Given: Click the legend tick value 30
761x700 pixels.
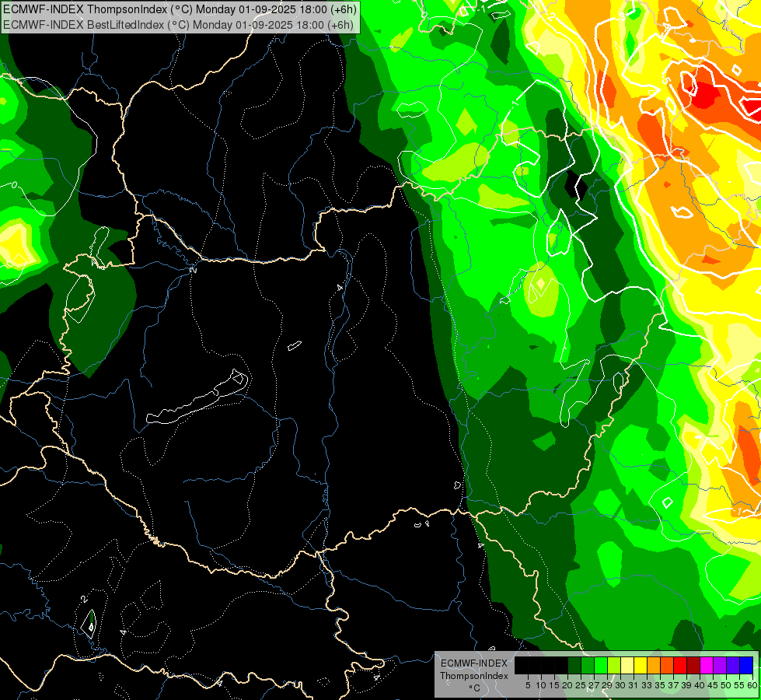Looking at the screenshot, I should [x=620, y=685].
